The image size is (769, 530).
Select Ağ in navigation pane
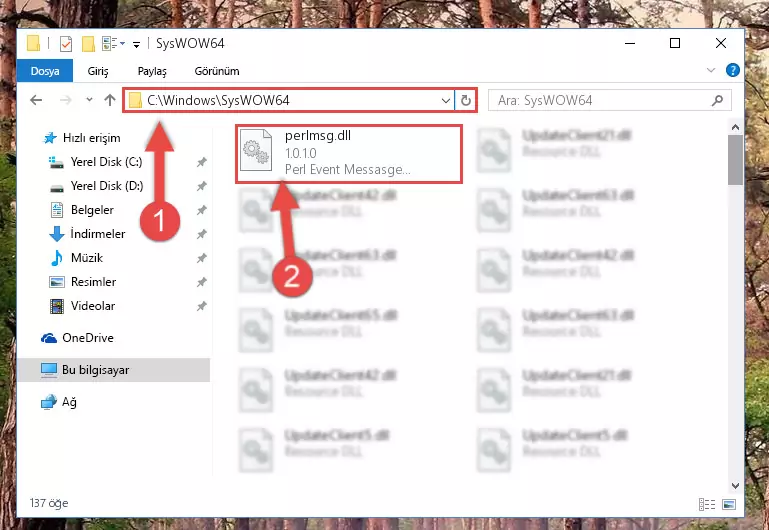69,402
